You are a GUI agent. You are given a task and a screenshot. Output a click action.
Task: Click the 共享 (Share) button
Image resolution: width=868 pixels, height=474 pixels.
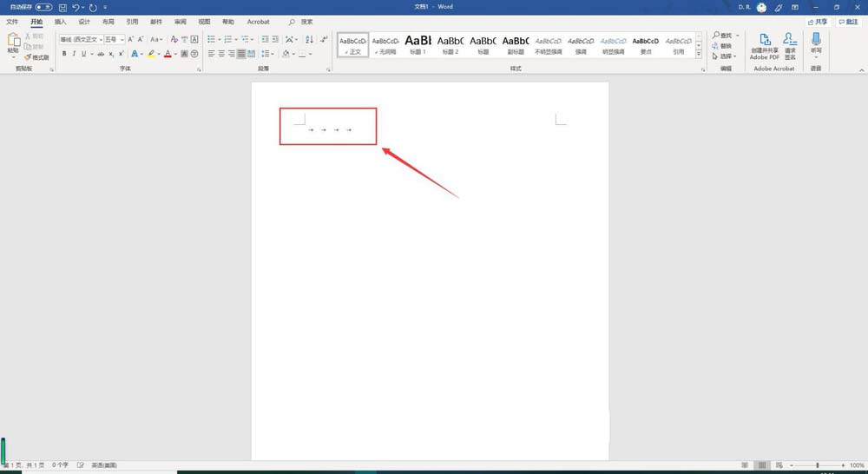[818, 22]
